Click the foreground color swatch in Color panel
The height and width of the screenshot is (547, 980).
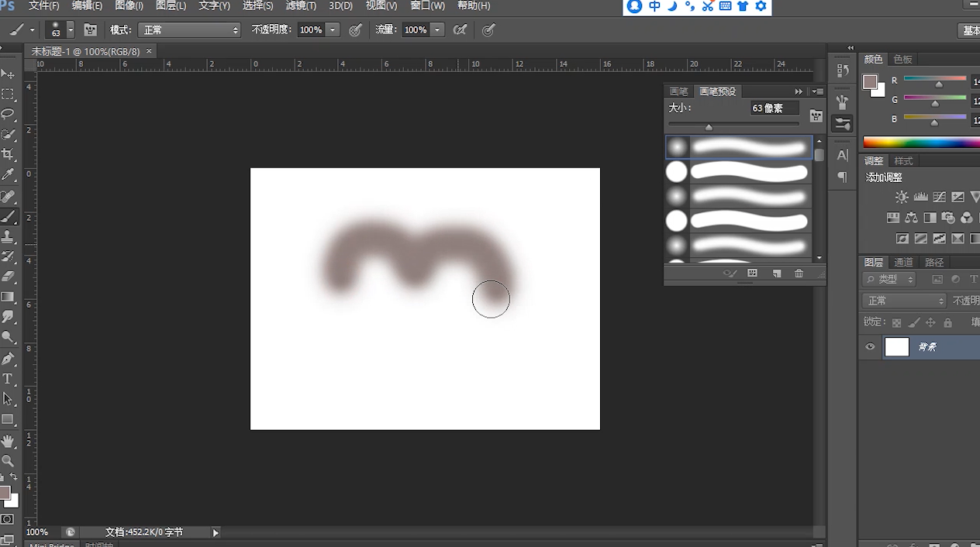[x=870, y=81]
